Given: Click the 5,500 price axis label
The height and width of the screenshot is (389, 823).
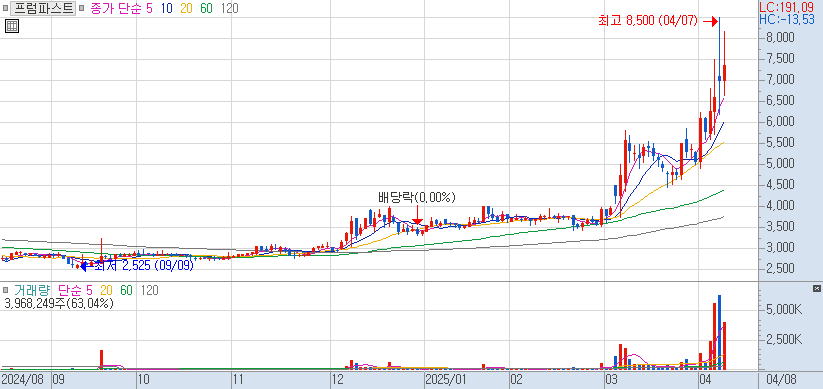Looking at the screenshot, I should [779, 143].
